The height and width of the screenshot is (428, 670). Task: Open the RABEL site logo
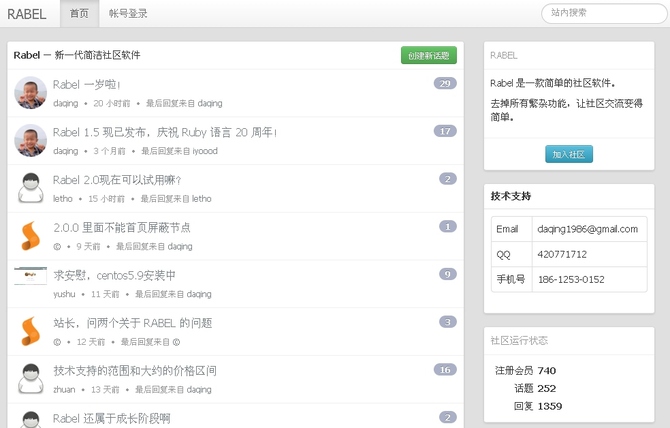(x=26, y=14)
